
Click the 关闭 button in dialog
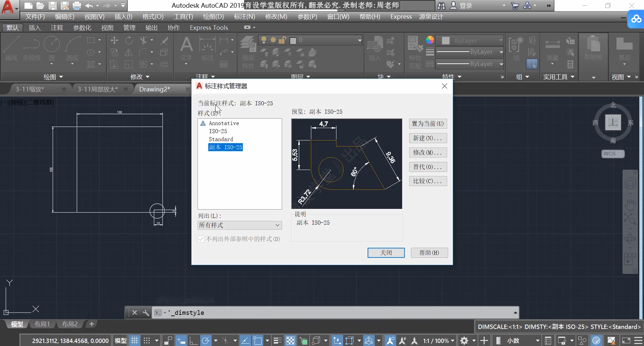386,252
